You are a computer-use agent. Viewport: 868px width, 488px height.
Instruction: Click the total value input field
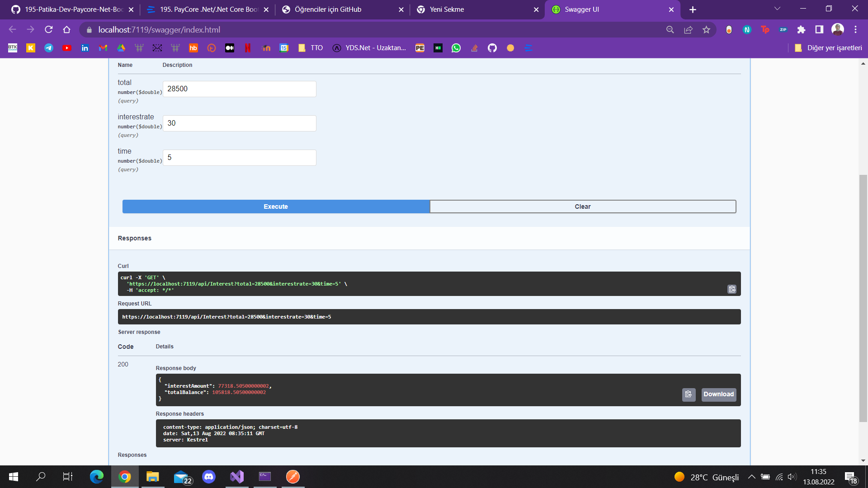239,89
